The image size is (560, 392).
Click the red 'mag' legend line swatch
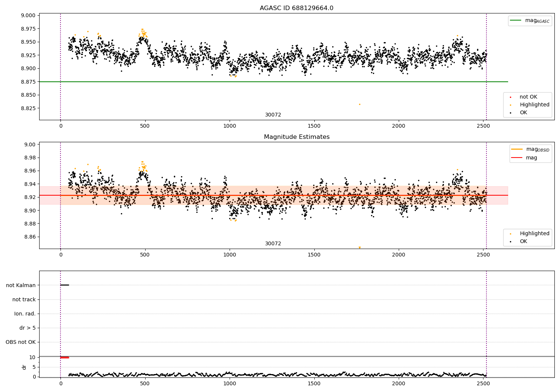click(x=517, y=158)
